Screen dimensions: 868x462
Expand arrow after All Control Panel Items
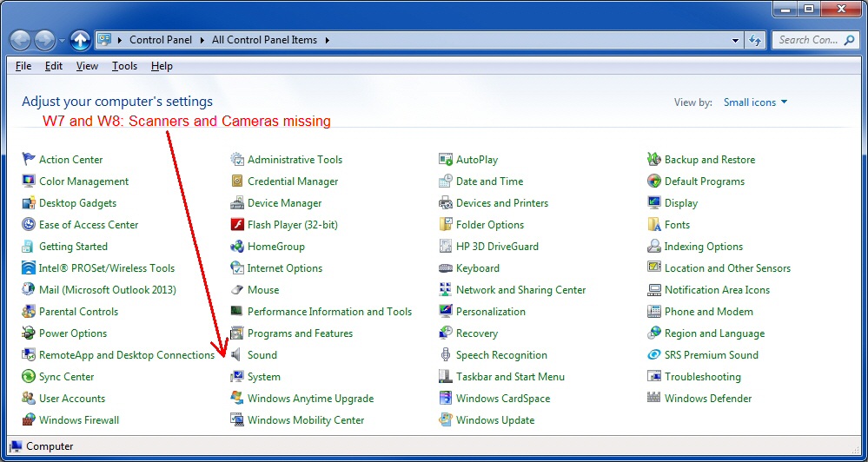coord(328,41)
